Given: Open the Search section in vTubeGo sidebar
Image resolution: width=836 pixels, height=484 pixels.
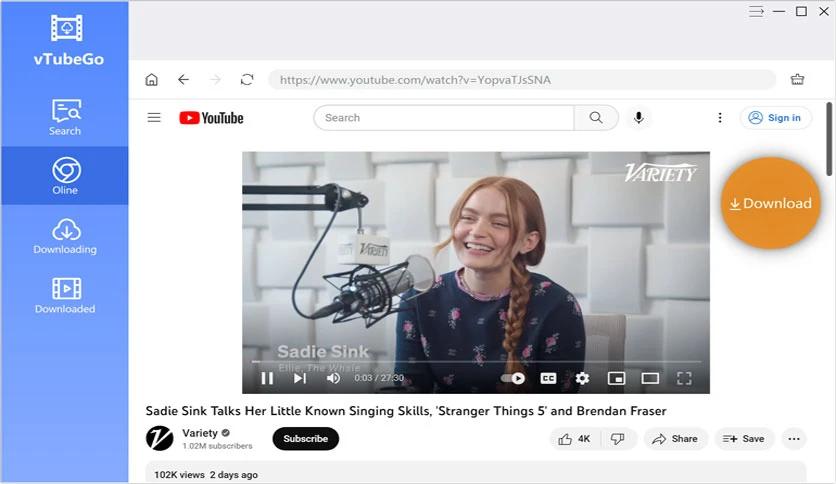Looking at the screenshot, I should pyautogui.click(x=65, y=117).
